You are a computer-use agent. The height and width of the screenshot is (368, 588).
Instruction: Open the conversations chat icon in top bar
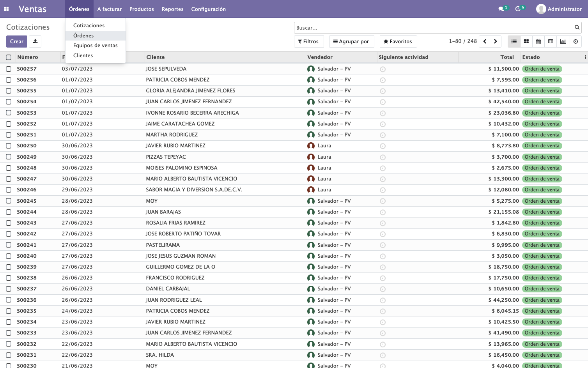tap(501, 9)
